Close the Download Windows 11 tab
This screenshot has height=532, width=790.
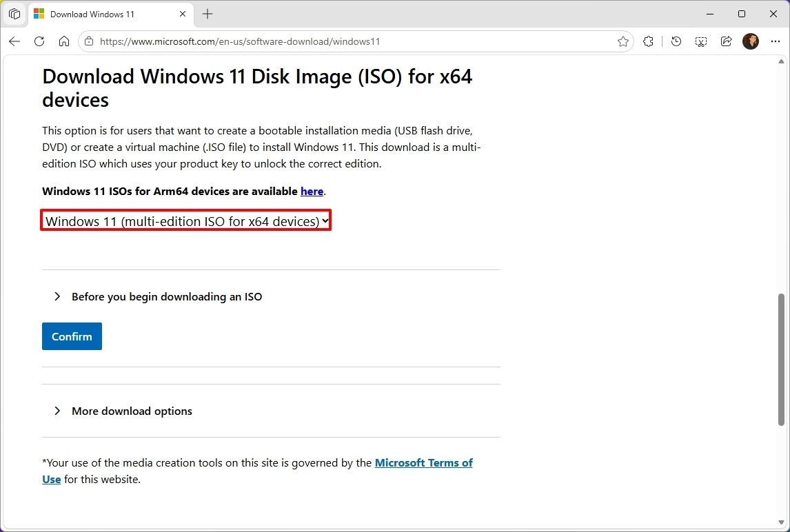click(x=183, y=14)
